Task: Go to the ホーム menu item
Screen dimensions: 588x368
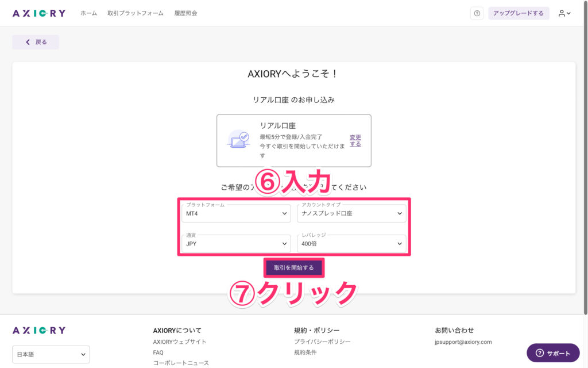Action: coord(88,13)
